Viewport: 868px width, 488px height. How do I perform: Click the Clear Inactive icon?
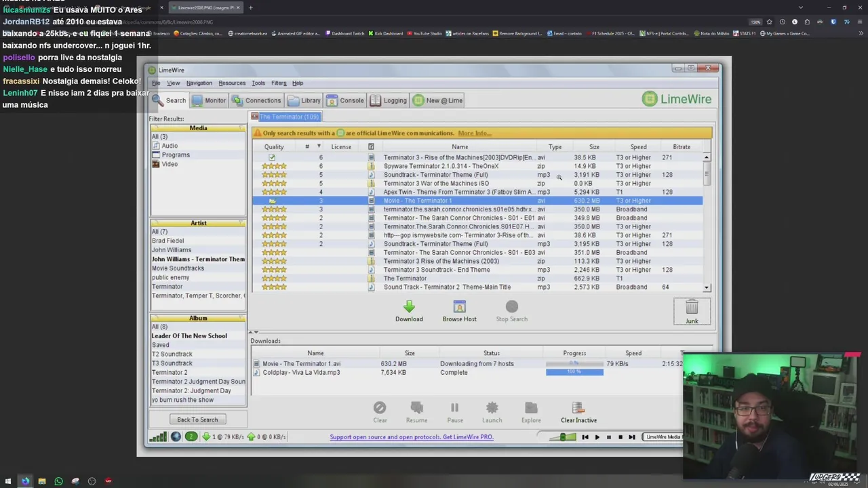[578, 407]
